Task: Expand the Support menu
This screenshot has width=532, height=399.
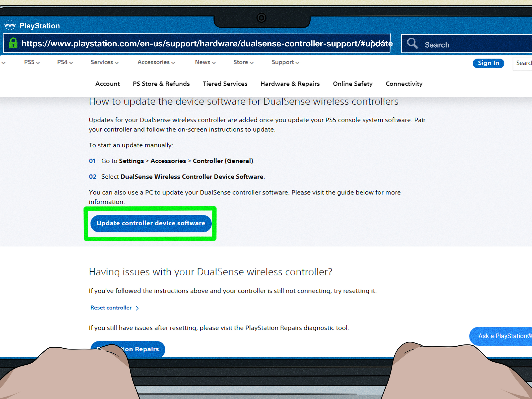Action: pos(285,62)
